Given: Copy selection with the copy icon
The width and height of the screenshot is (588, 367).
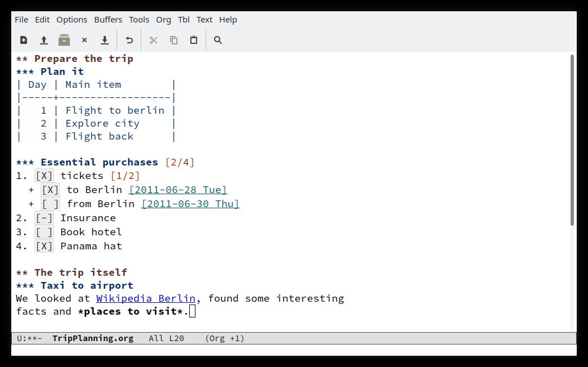Looking at the screenshot, I should 173,40.
